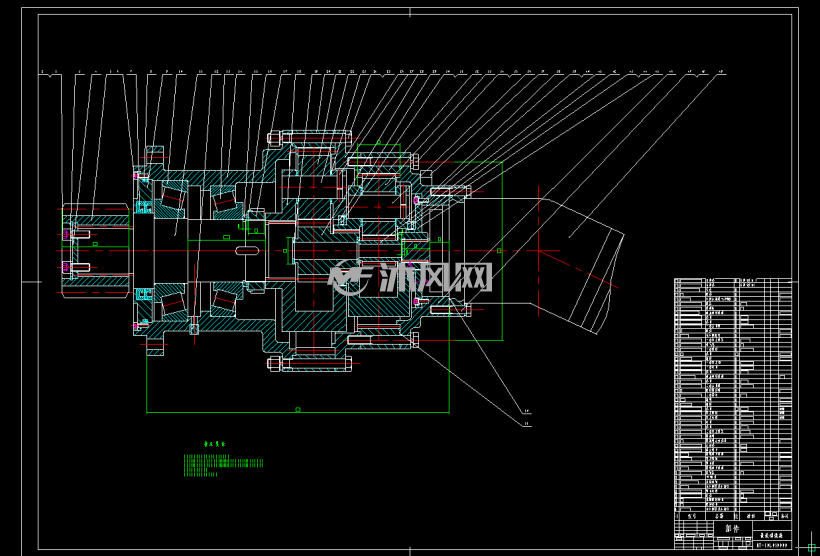Select the green technical requirements paragraph
Viewport: 820px width, 556px height.
(223, 466)
